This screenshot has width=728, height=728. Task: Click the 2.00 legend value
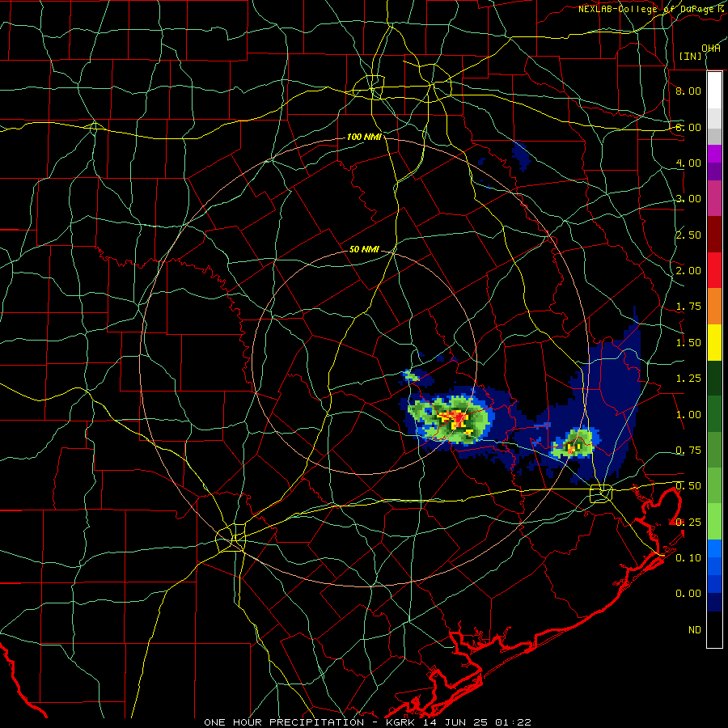(x=688, y=271)
